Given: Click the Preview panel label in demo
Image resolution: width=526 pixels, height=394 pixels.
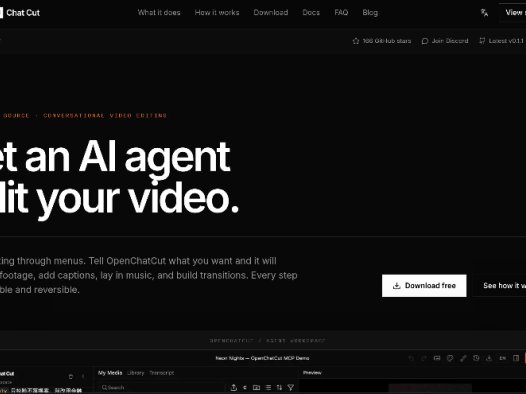Looking at the screenshot, I should (x=312, y=373).
